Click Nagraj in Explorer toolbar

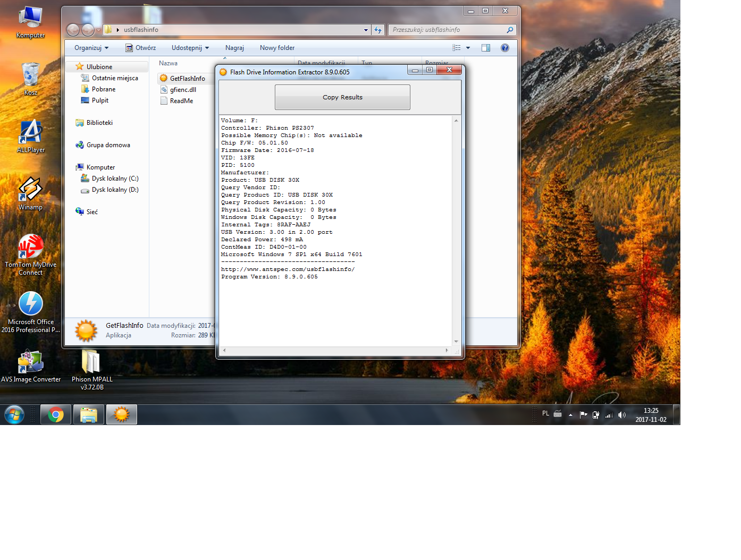pos(234,48)
